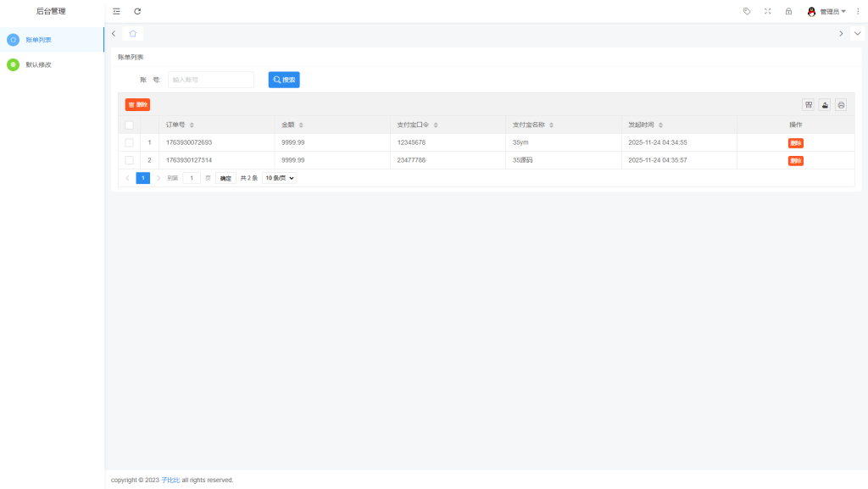Collapse the sidebar with the menu-fold icon

117,11
